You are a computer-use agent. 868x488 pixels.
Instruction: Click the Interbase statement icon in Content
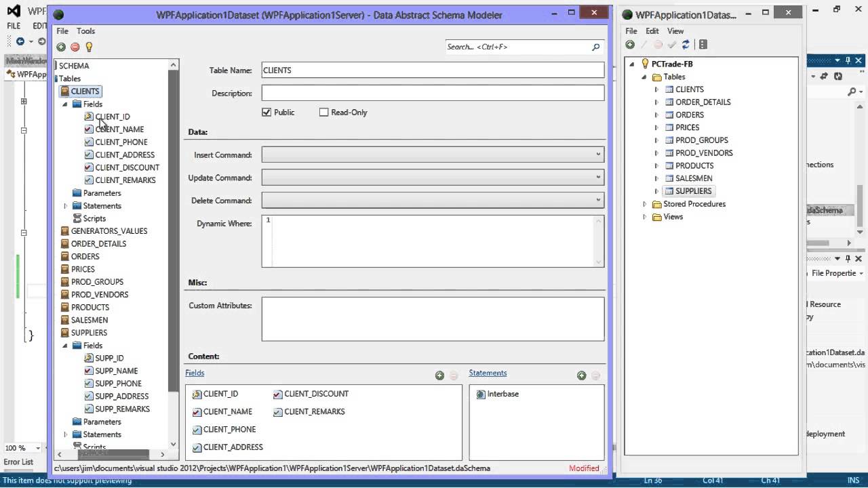tap(481, 394)
